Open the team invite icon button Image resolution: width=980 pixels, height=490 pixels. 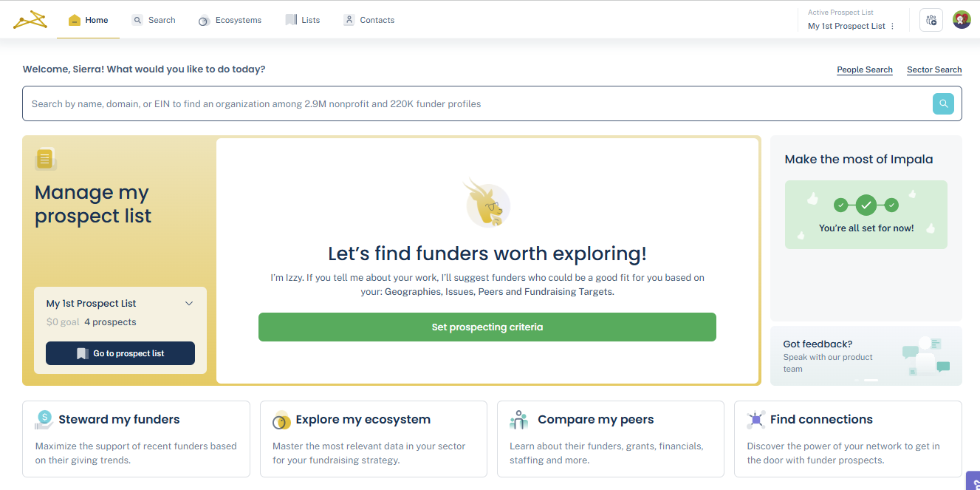pyautogui.click(x=931, y=20)
